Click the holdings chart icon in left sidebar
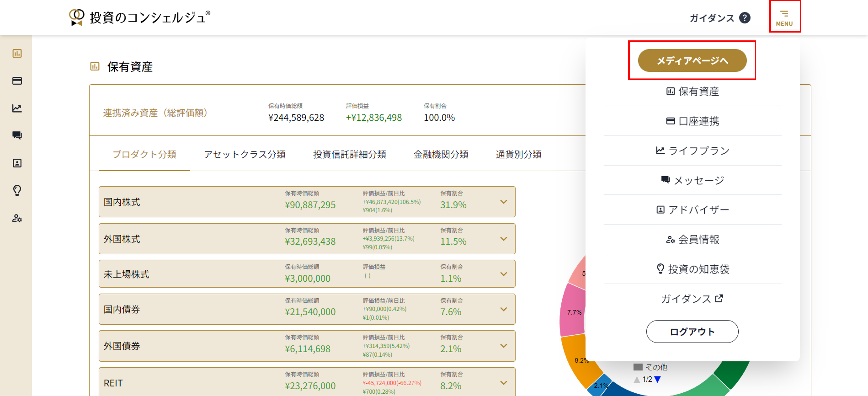 click(17, 53)
